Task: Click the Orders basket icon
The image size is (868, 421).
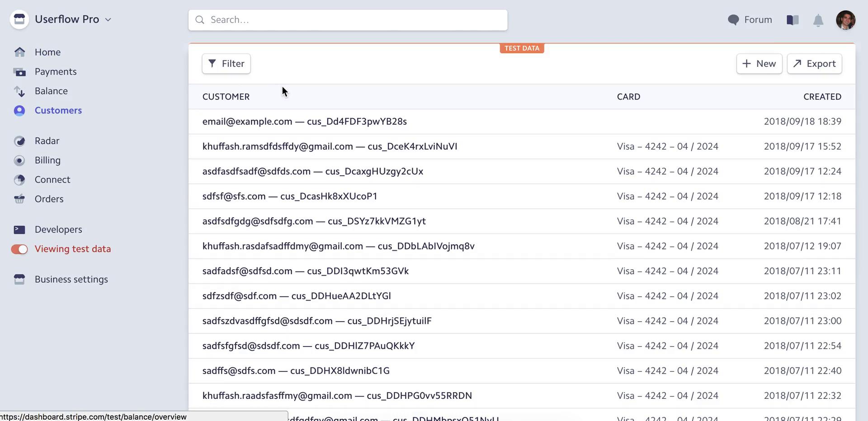Action: tap(19, 199)
